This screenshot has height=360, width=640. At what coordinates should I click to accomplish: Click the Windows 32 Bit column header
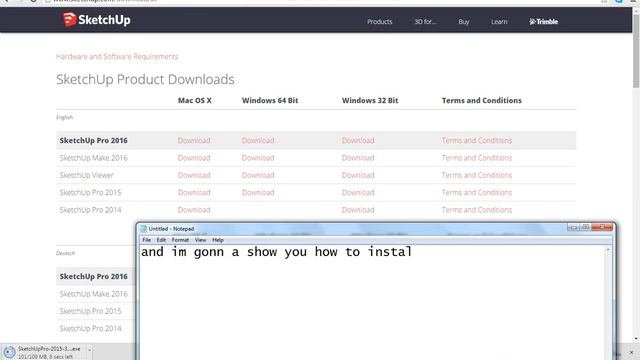370,100
